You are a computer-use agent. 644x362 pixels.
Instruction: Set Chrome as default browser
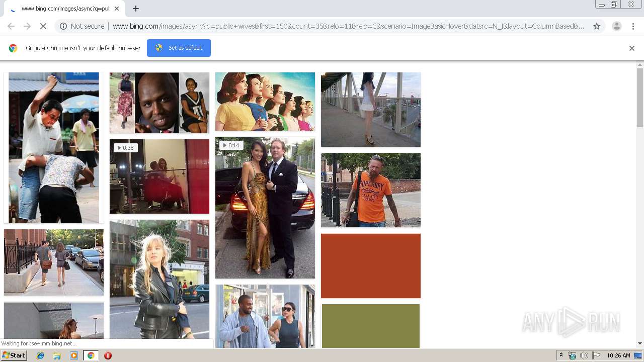[179, 48]
